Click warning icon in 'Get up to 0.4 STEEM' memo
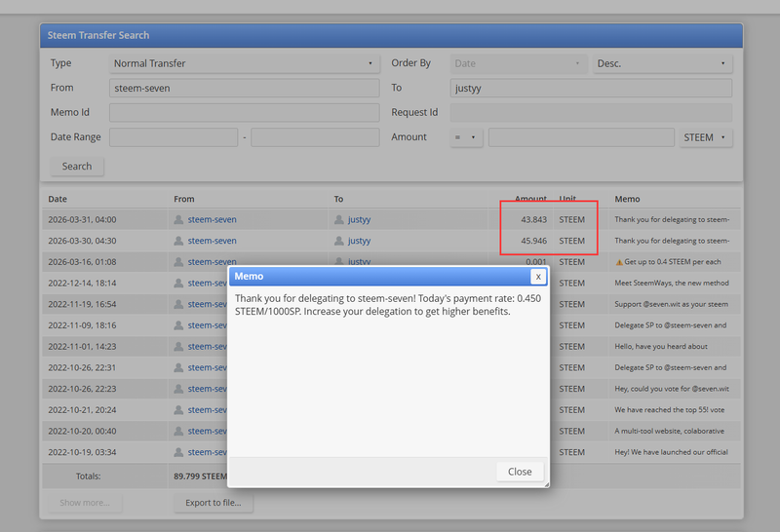The width and height of the screenshot is (780, 532). (x=619, y=262)
